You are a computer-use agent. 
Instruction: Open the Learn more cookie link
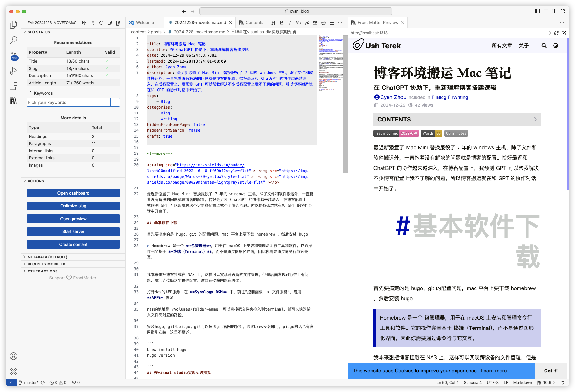493,371
